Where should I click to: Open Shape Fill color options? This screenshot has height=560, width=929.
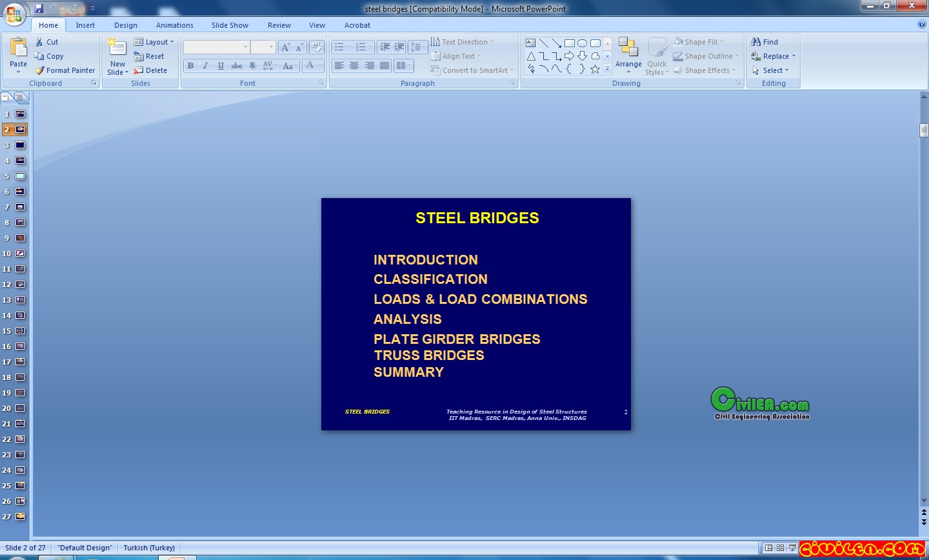(x=699, y=42)
